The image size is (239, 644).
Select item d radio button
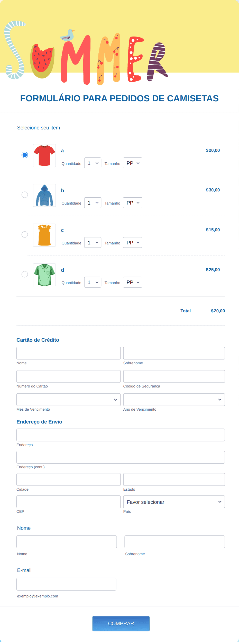[25, 274]
